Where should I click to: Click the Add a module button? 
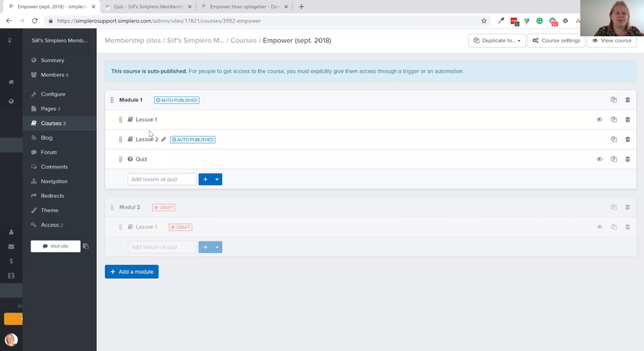click(x=131, y=272)
